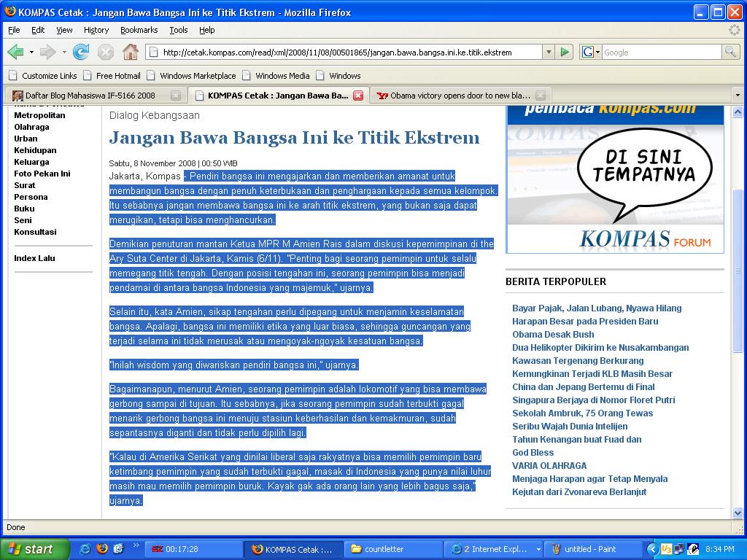Open the Windows Media bookmark
Viewport: 747px width, 560px height.
click(x=276, y=76)
